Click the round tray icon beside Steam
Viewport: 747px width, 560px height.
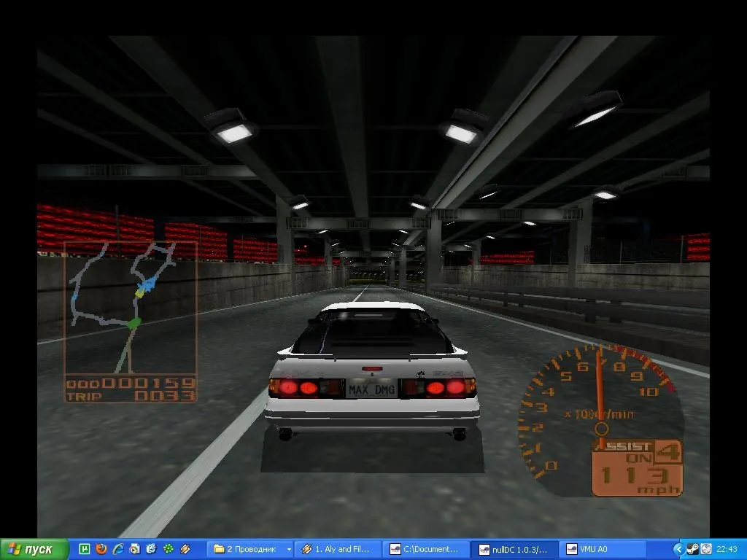pos(706,550)
